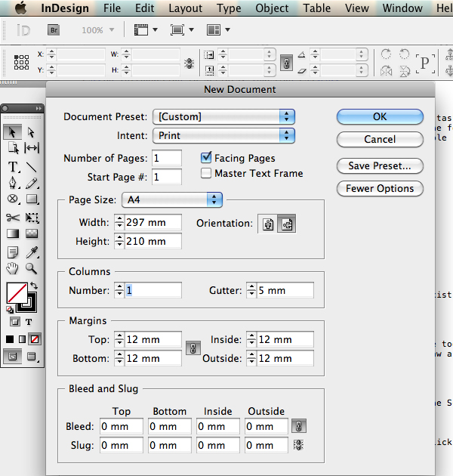Confirm with the OK button

(380, 117)
